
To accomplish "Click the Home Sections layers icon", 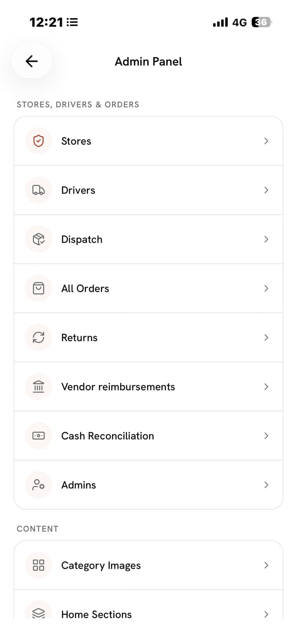I will click(x=38, y=613).
